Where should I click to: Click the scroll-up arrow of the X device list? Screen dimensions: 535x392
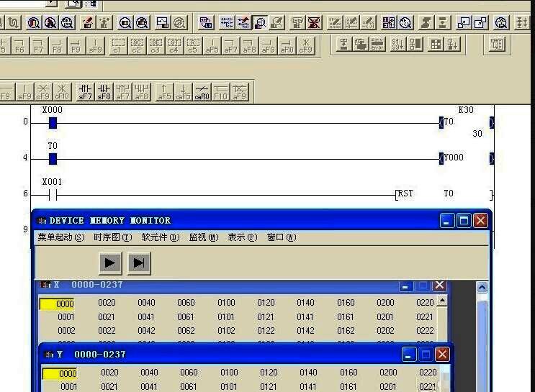coord(442,301)
